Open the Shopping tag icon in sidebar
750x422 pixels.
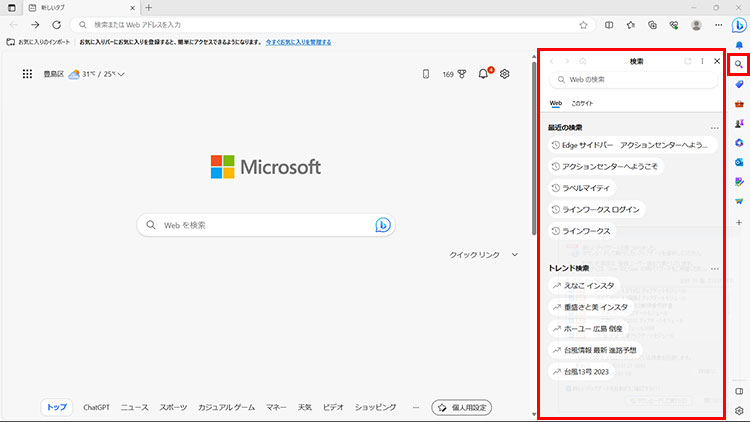(739, 84)
